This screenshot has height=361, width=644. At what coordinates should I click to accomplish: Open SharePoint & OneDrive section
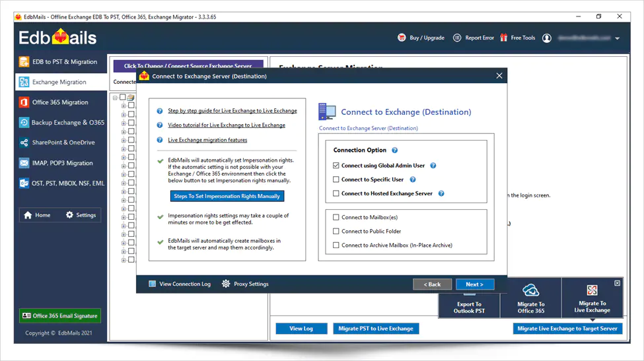(60, 143)
